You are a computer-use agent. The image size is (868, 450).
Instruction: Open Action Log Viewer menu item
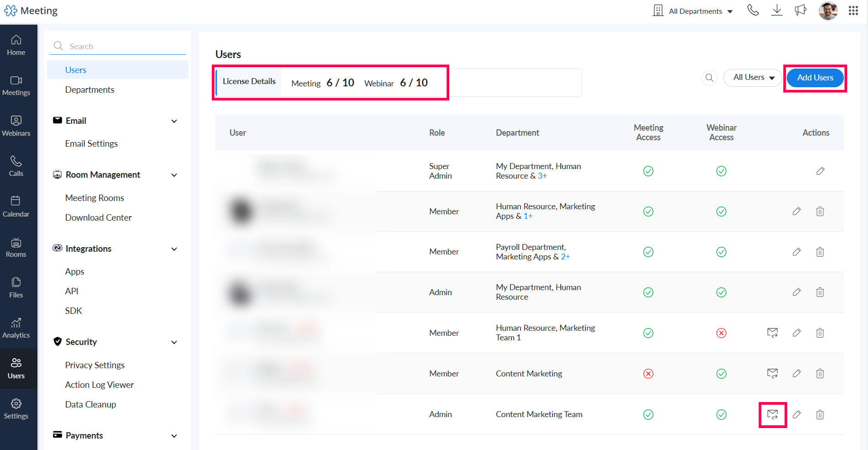click(99, 385)
